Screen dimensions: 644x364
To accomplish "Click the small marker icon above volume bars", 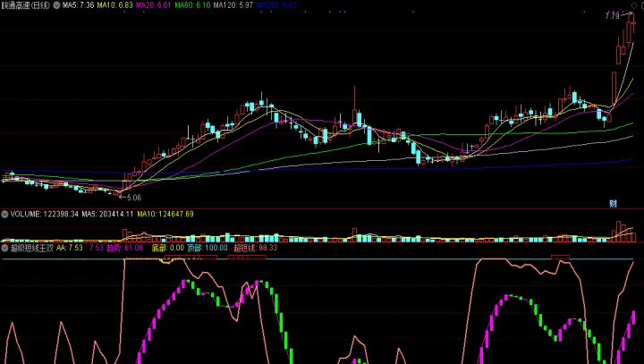I will click(x=614, y=204).
